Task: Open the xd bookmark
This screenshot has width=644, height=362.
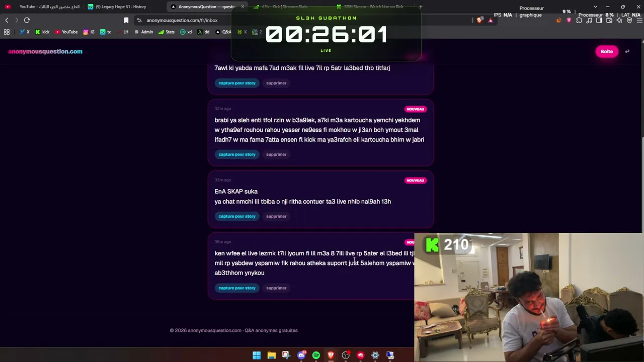Action: coord(186,32)
